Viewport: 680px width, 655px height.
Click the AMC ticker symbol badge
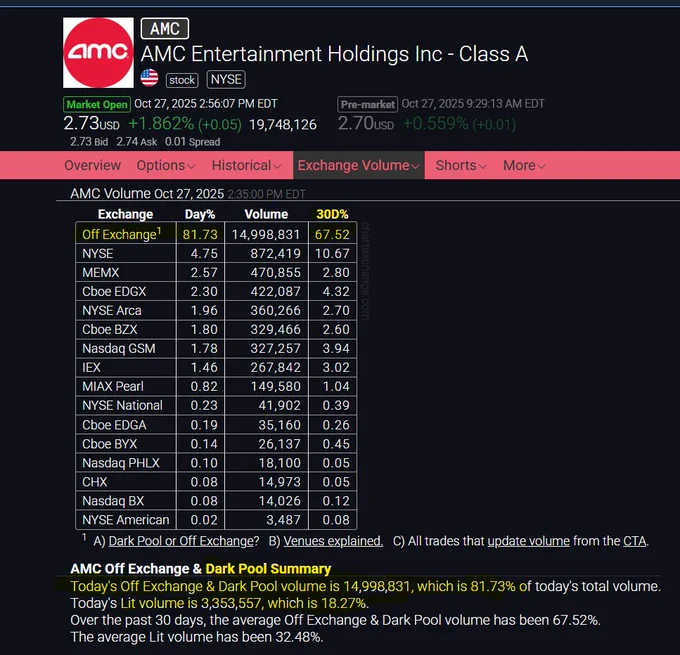pos(165,29)
